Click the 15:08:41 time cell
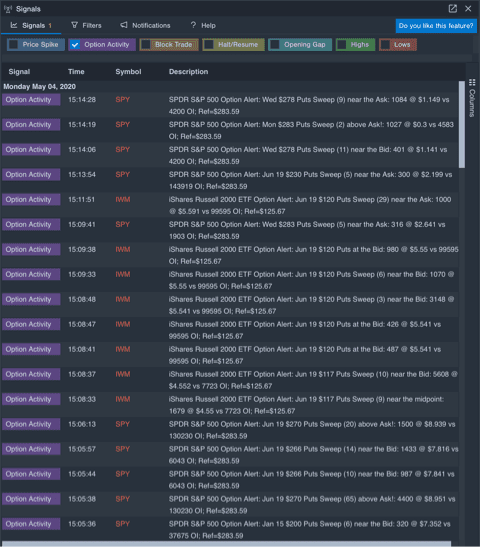This screenshot has height=547, width=480. pyautogui.click(x=82, y=349)
